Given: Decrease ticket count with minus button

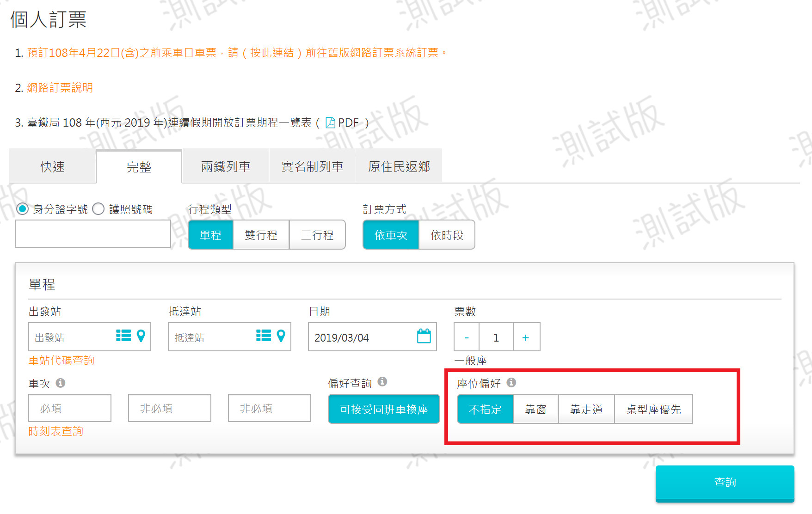Looking at the screenshot, I should [467, 337].
